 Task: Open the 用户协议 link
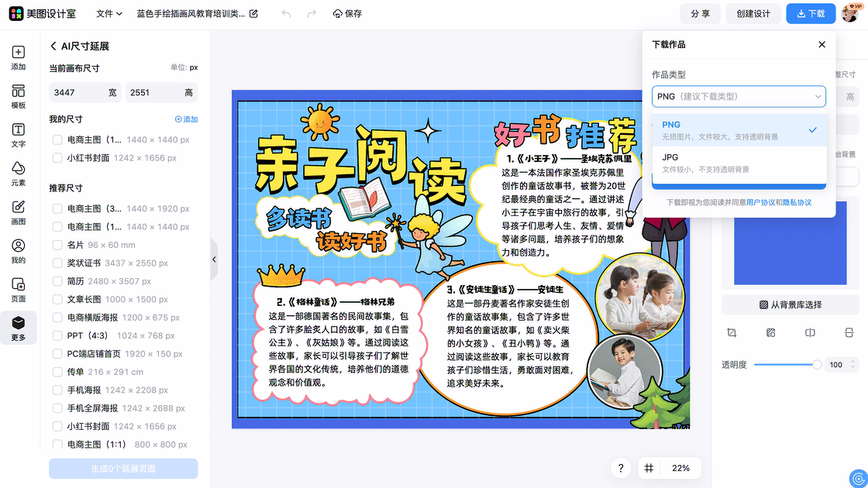tap(760, 202)
